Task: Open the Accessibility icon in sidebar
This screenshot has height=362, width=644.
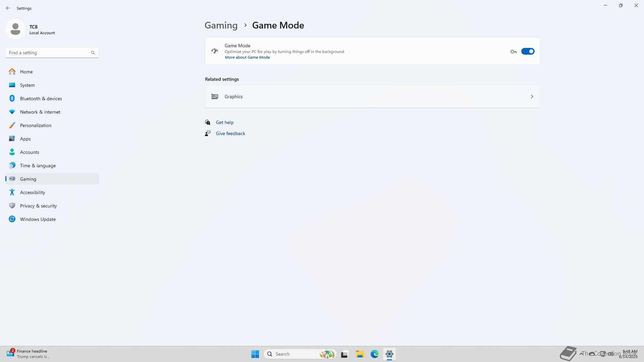Action: click(12, 192)
